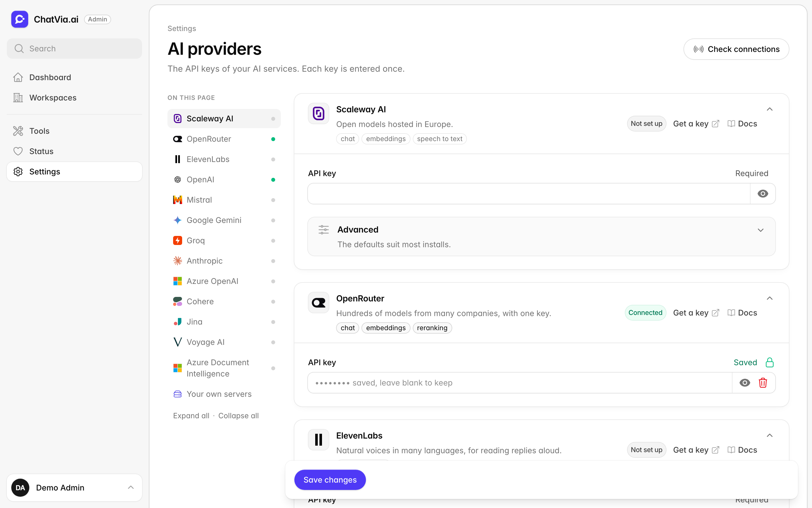Click the Scaleway AI API key field

[529, 194]
